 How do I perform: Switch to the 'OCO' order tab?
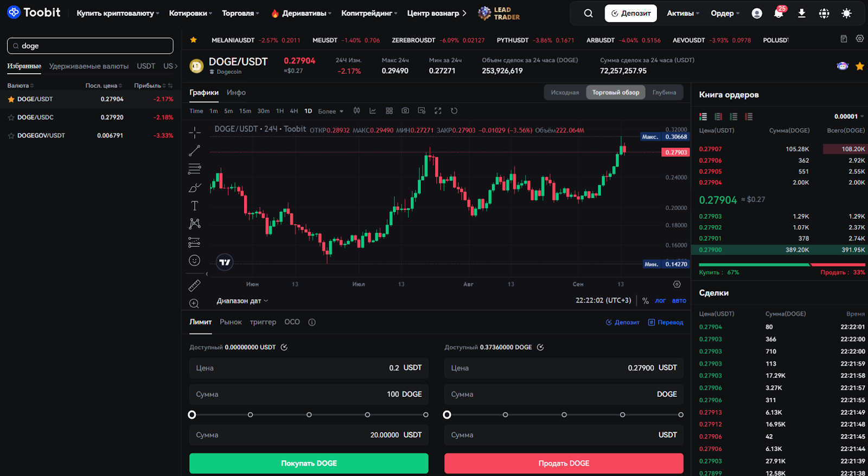(292, 322)
